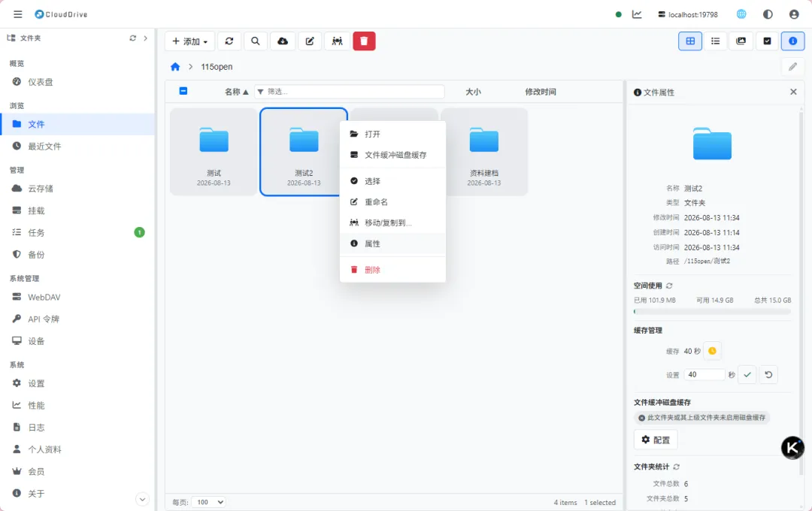Click the localhost:19798 server indicator

tap(688, 14)
